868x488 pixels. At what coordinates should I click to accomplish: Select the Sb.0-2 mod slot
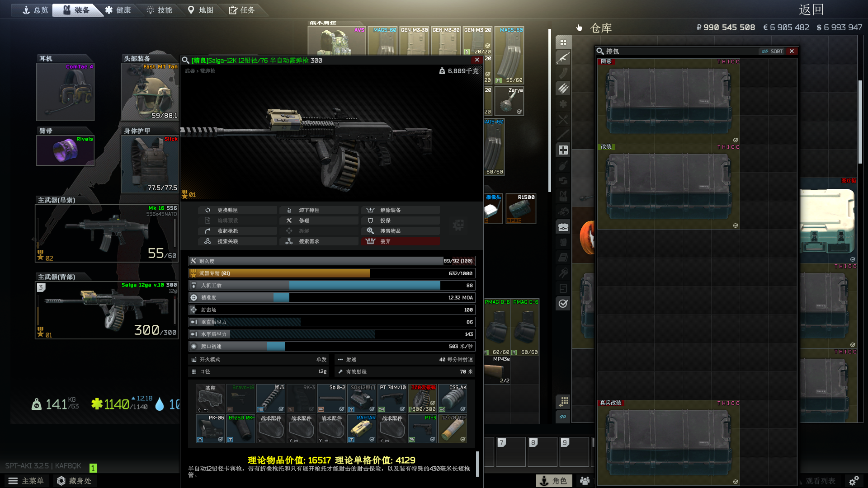click(x=332, y=399)
